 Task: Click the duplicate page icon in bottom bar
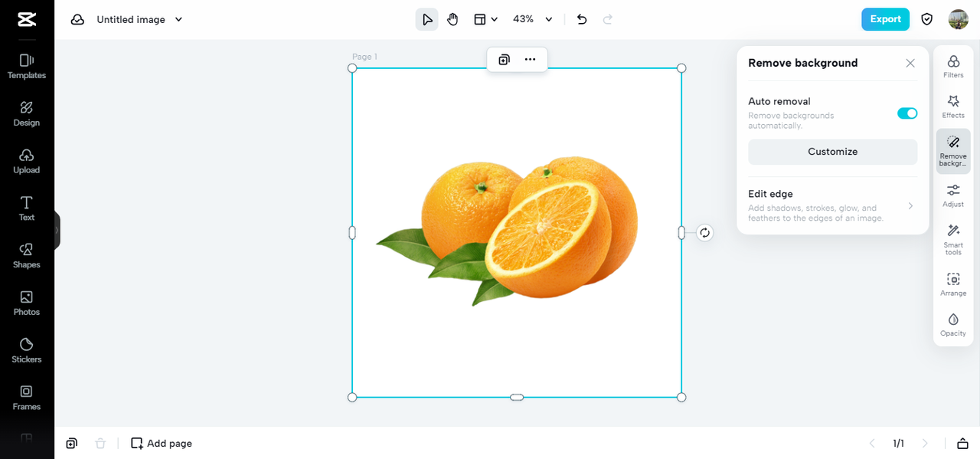(x=71, y=443)
